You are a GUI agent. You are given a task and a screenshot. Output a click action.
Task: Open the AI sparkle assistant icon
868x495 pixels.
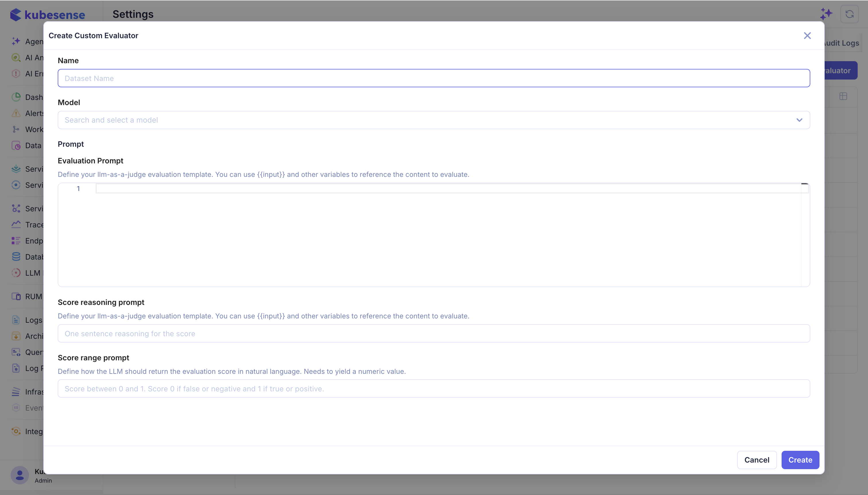826,14
